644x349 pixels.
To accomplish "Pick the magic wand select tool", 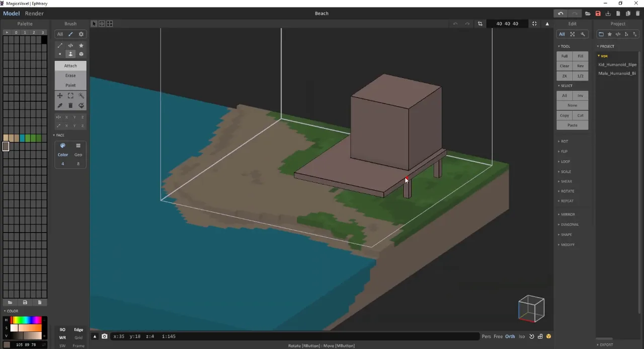I will point(81,96).
